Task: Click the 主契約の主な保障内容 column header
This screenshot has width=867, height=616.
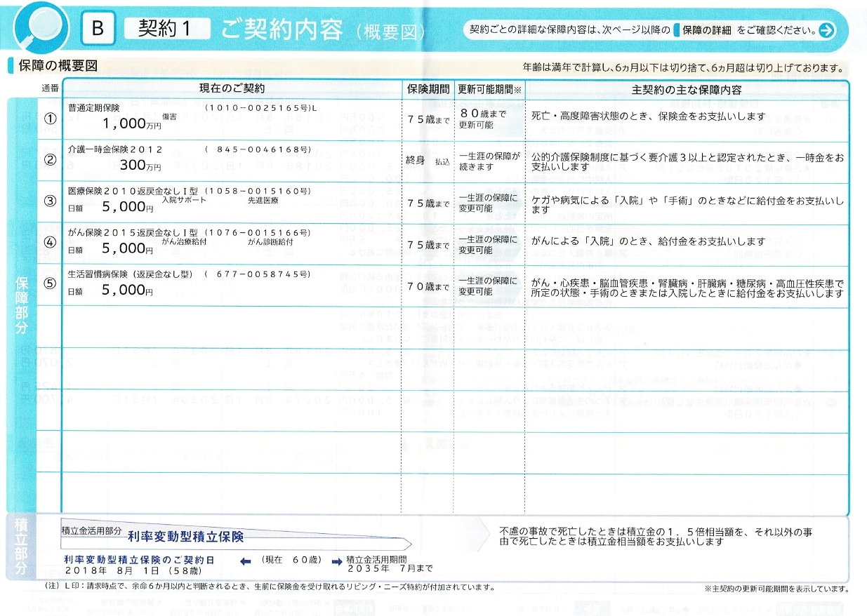Action: pos(686,90)
